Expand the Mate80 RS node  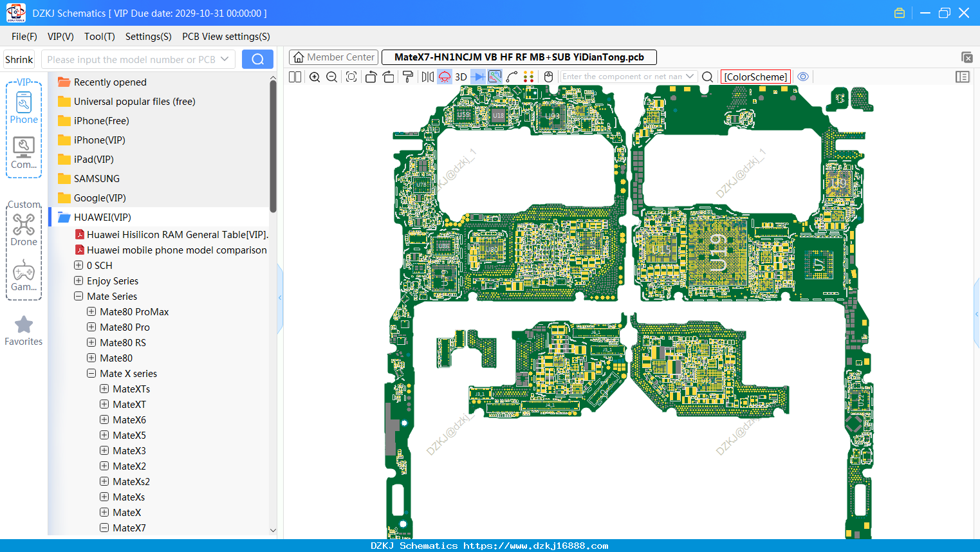pos(91,342)
